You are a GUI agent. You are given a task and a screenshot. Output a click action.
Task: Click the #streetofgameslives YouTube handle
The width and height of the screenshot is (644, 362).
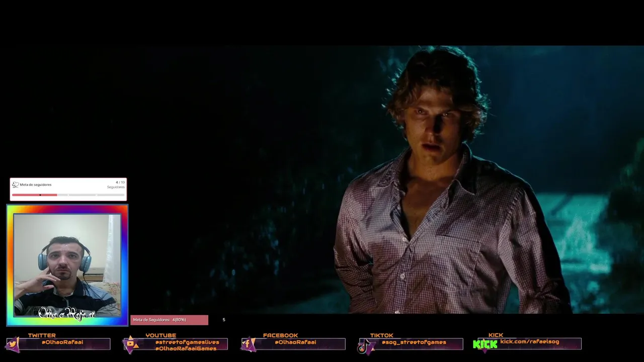click(x=187, y=342)
